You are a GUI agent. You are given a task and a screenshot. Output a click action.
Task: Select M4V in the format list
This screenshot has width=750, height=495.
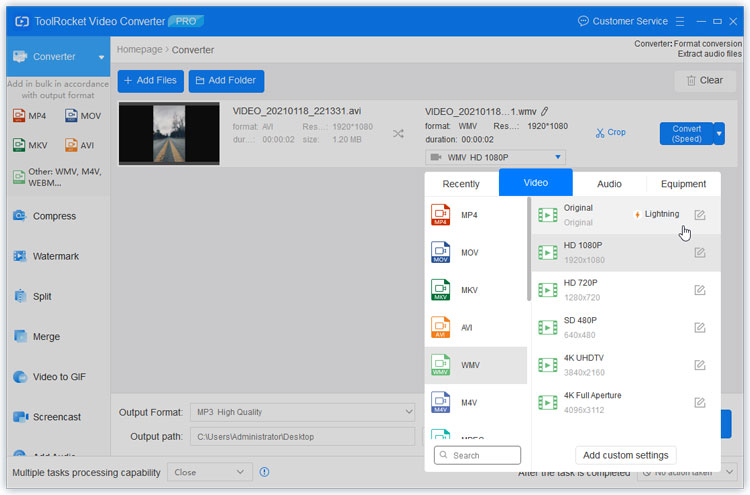pos(475,403)
